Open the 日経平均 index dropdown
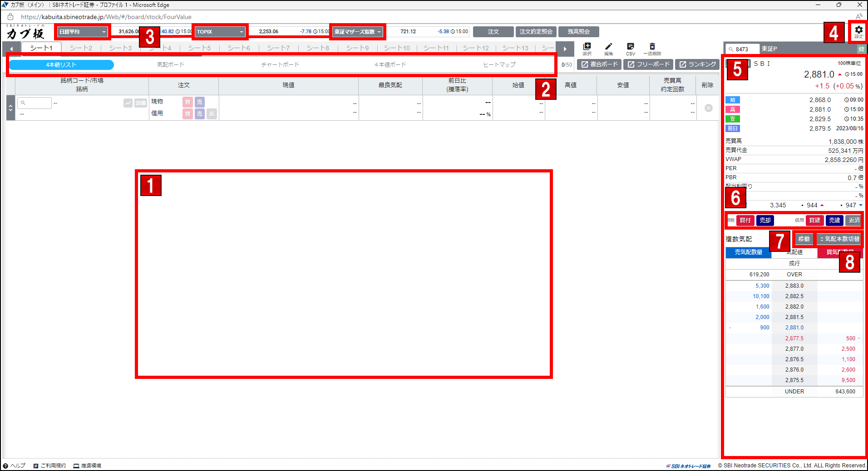 [x=82, y=32]
